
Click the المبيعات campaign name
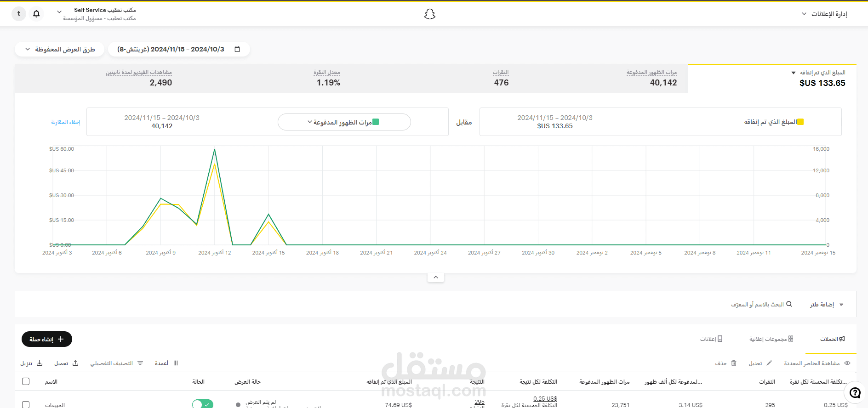(x=55, y=405)
